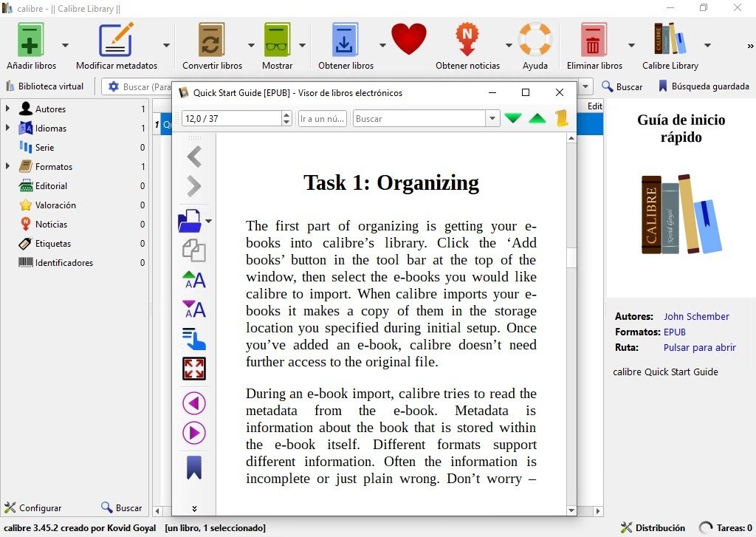Show the table of contents in viewer
Screen dimensions: 756x537
pyautogui.click(x=194, y=339)
